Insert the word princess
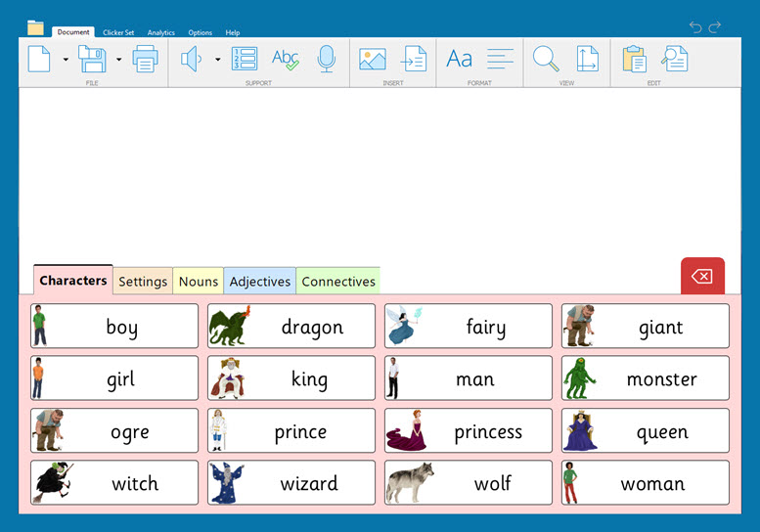760x532 pixels. 469,431
